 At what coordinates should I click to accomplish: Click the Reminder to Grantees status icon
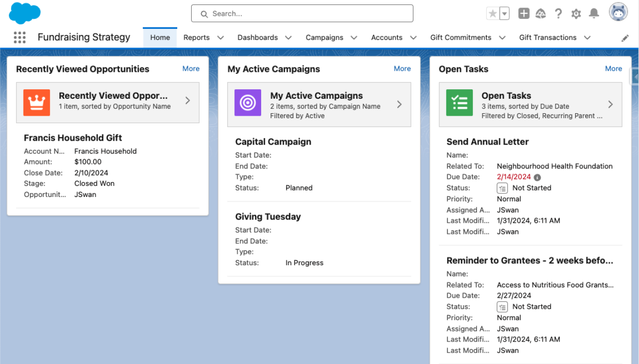coord(502,307)
